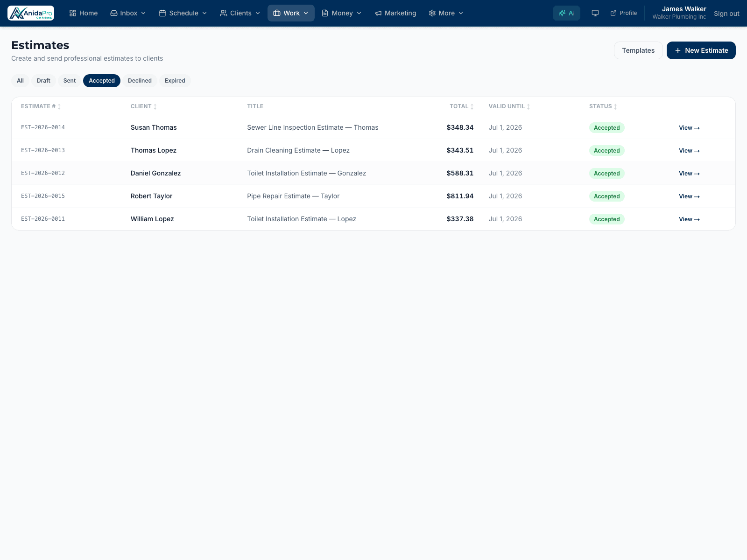View estimate EST-2026-0015 for Robert Taylor
The image size is (747, 560).
tap(689, 196)
